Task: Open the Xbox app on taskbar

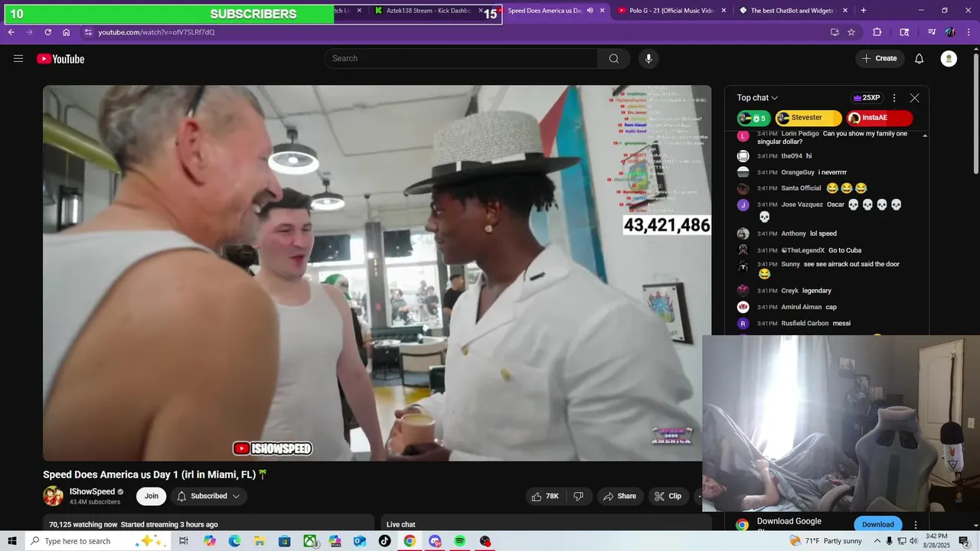Action: [310, 541]
